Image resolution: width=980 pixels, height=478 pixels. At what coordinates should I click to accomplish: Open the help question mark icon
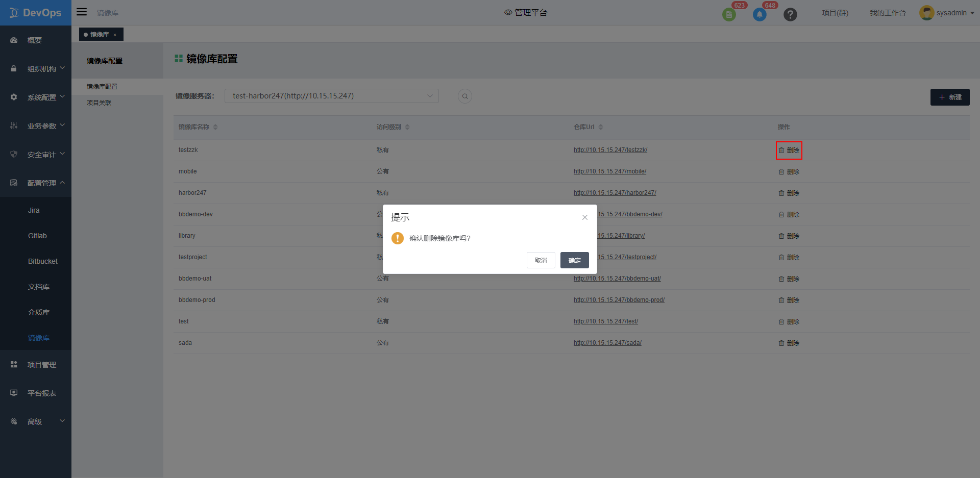pyautogui.click(x=790, y=15)
